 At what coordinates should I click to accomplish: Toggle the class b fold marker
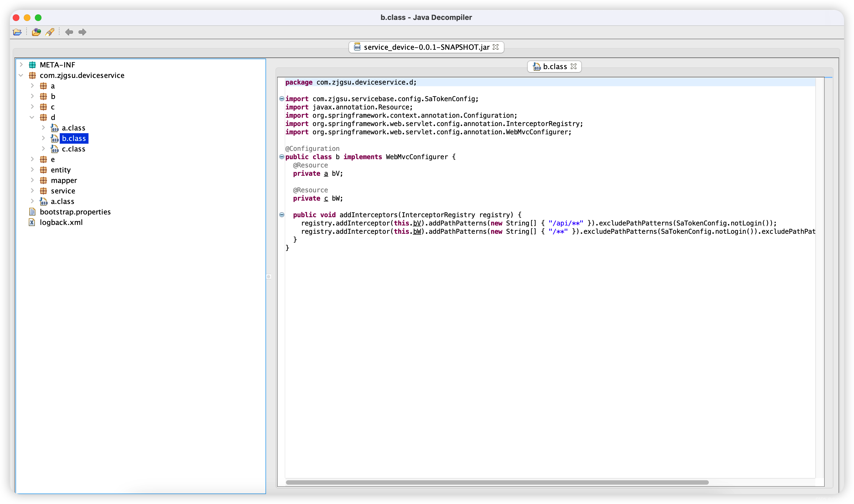click(282, 157)
